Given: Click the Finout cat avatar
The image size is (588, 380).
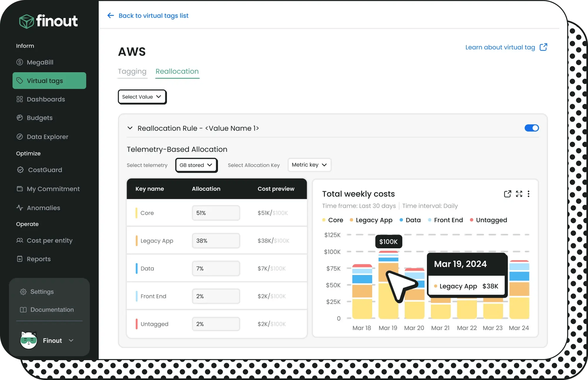Looking at the screenshot, I should pyautogui.click(x=29, y=340).
